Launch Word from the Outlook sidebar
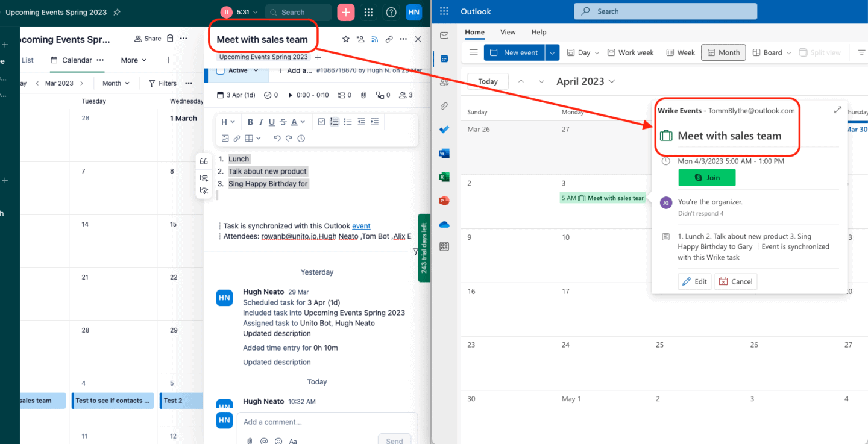The height and width of the screenshot is (444, 868). (444, 153)
